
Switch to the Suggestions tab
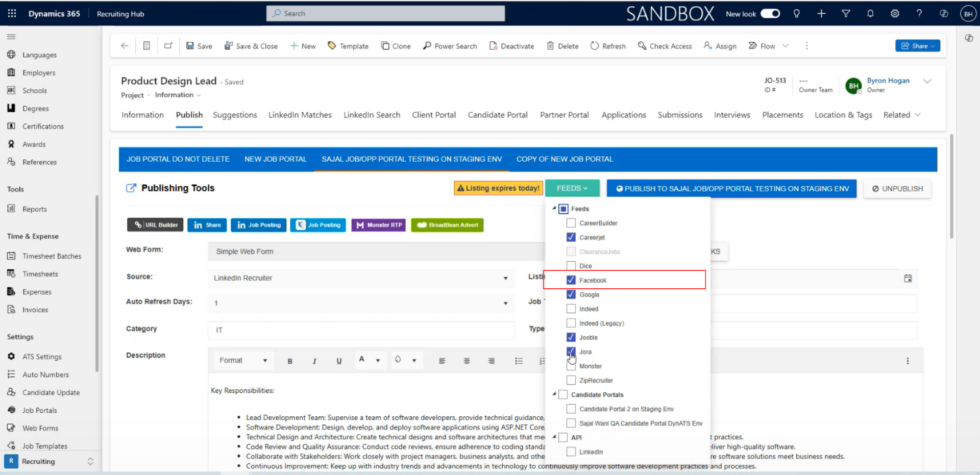pos(235,115)
